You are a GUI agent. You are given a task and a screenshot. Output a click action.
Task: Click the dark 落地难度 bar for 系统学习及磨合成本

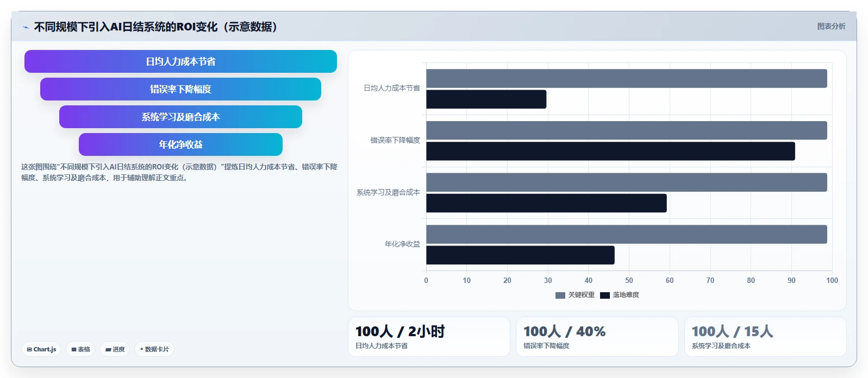(546, 203)
